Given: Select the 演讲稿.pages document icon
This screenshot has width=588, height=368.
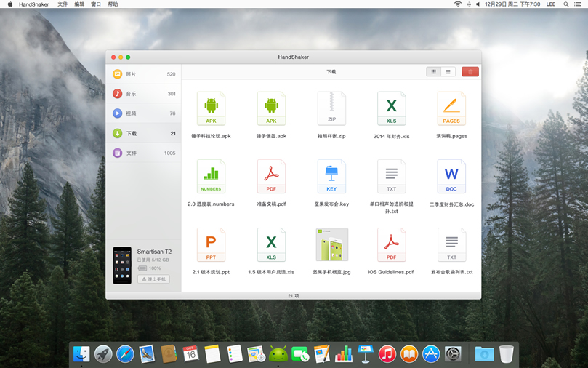Looking at the screenshot, I should point(451,109).
